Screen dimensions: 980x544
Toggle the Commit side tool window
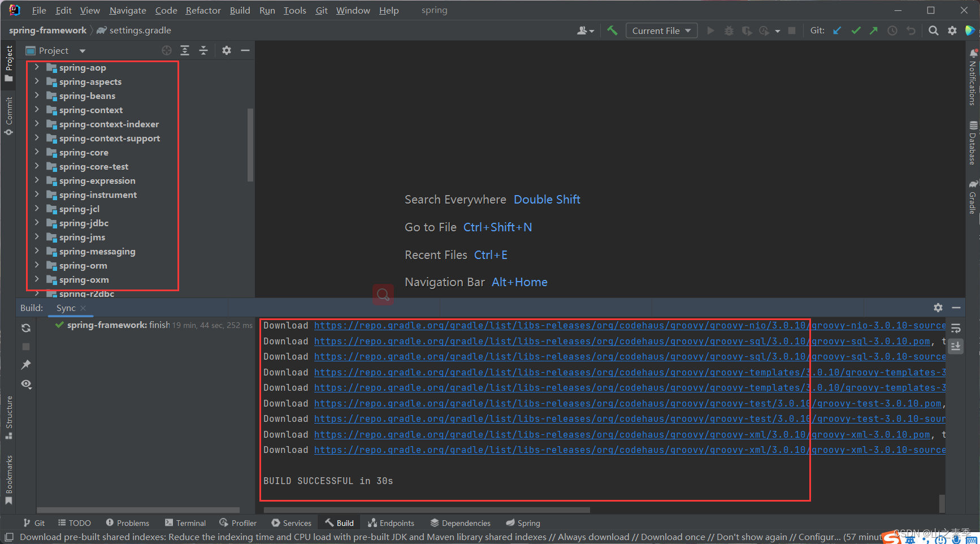pyautogui.click(x=8, y=116)
